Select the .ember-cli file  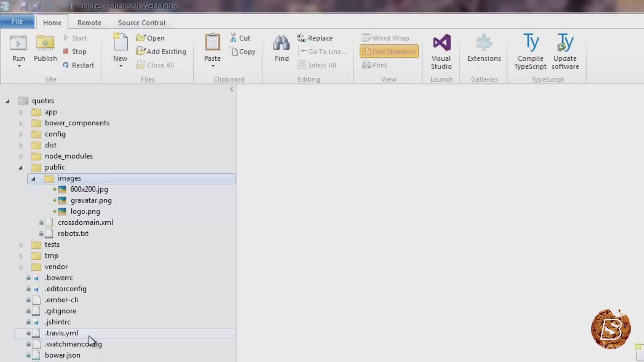point(61,300)
